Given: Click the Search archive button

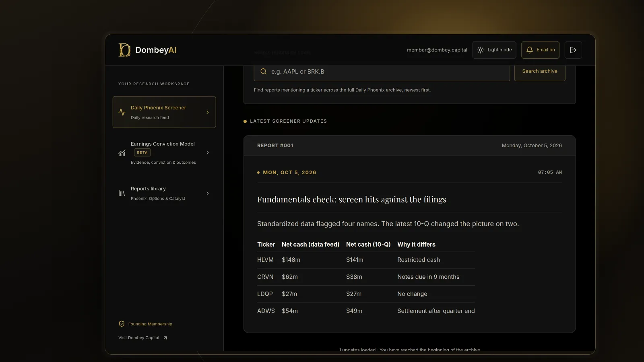Looking at the screenshot, I should 540,71.
